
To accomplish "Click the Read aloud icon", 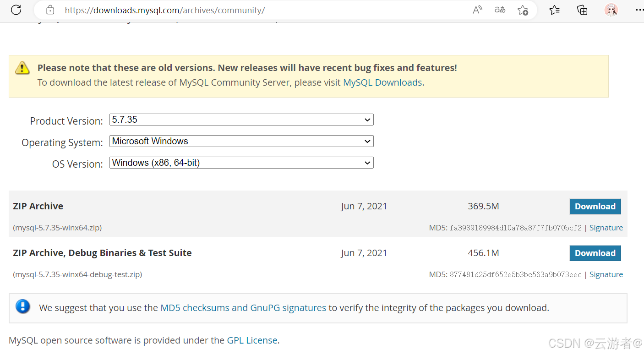I will [477, 10].
